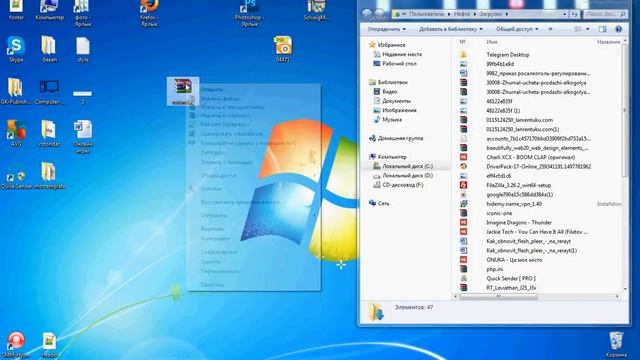Open the Общий доступ dropdown in toolbar
Image resolution: width=640 pixels, height=360 pixels.
click(517, 29)
